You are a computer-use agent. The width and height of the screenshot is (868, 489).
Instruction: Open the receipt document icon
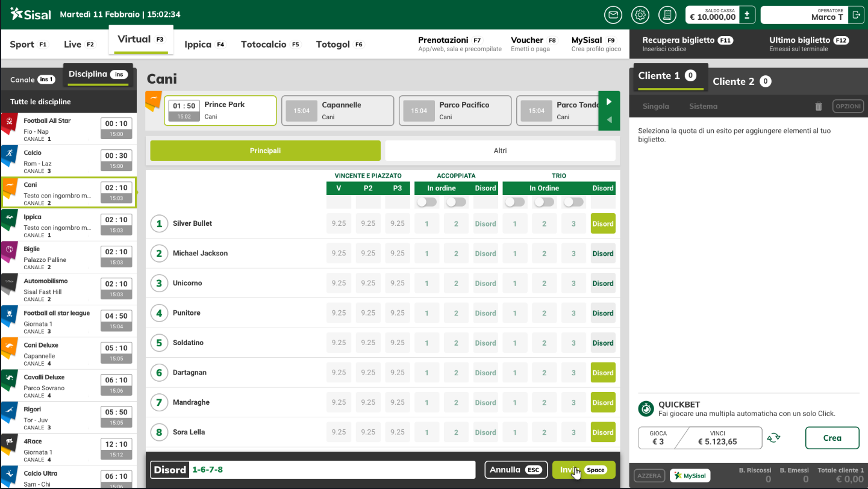[x=667, y=15]
